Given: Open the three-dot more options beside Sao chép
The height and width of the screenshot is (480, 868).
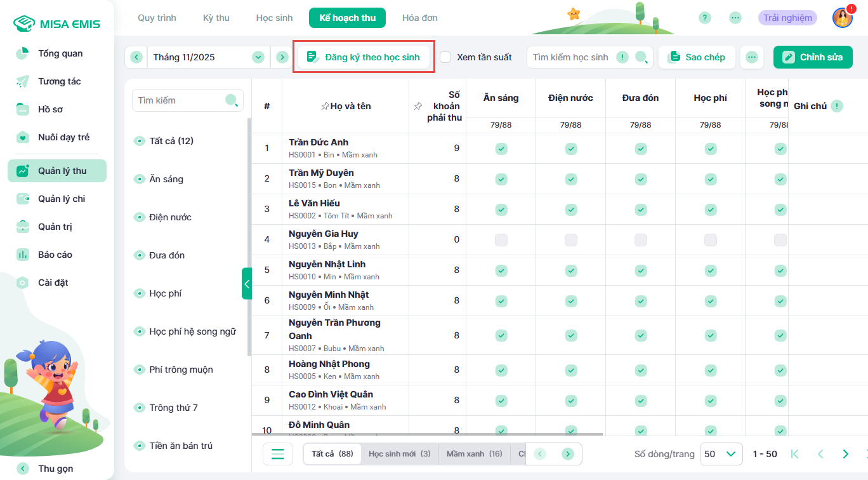Looking at the screenshot, I should 752,57.
